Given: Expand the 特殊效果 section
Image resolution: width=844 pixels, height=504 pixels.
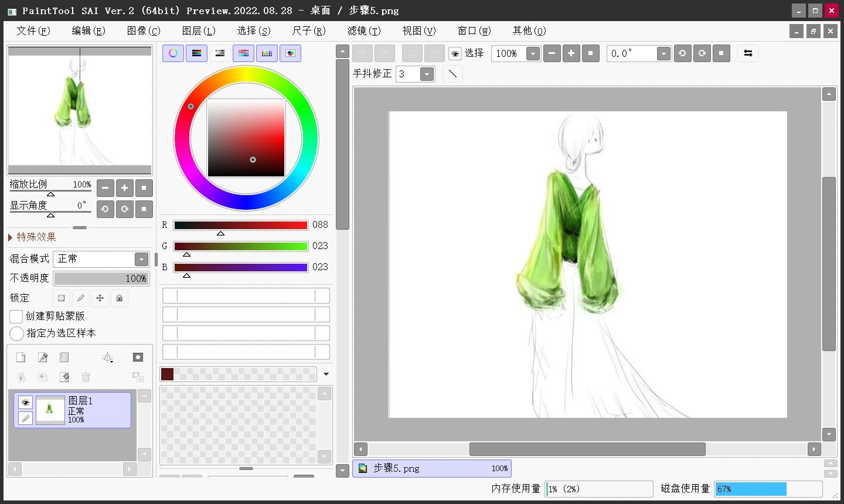Looking at the screenshot, I should click(32, 237).
